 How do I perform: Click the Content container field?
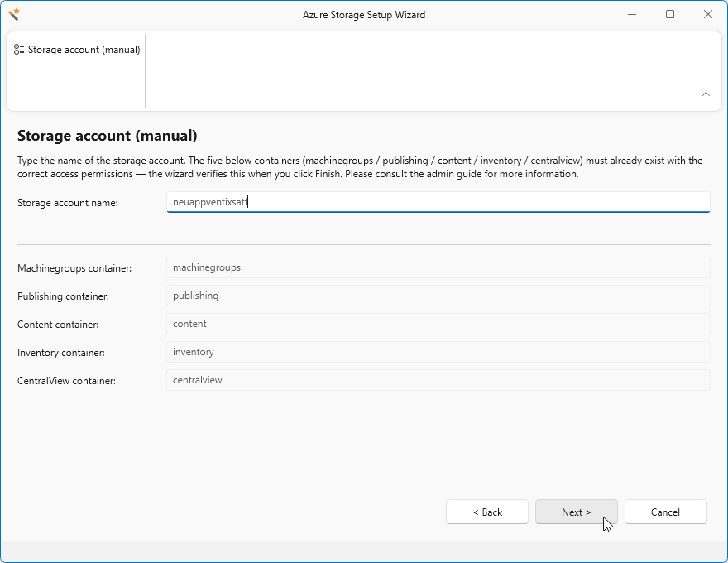tap(438, 324)
